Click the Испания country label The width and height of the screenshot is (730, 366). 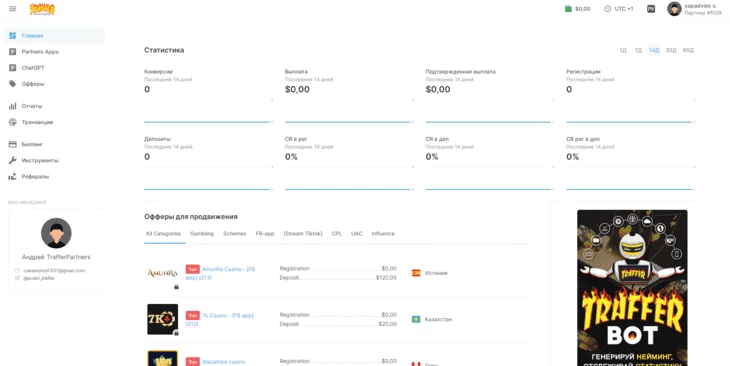pos(436,273)
